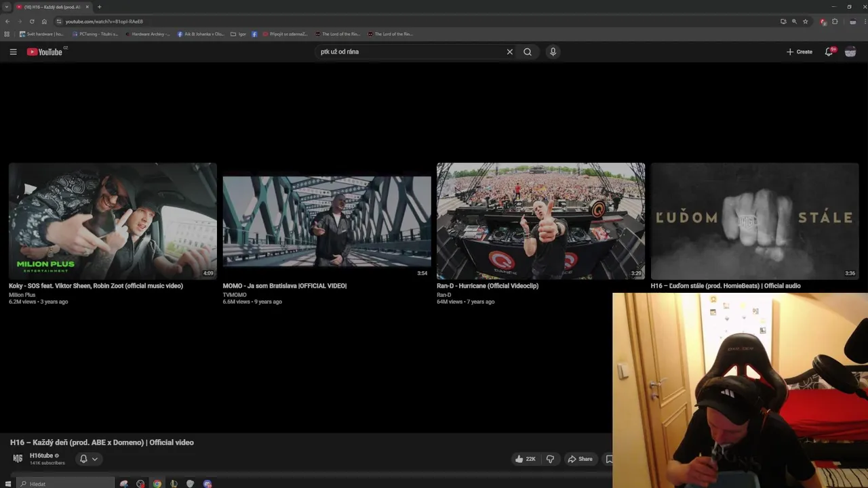Visit the TVMOMO channel
Viewport: 868px width, 488px height.
point(235,295)
